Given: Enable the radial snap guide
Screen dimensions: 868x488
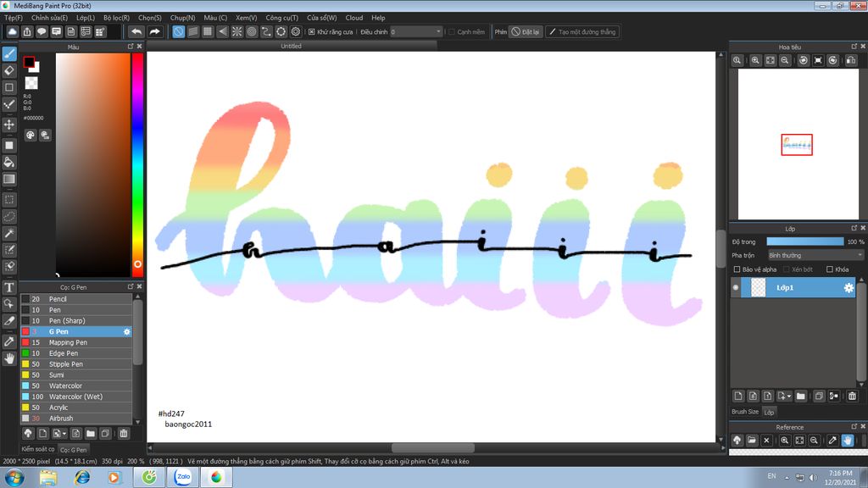Looking at the screenshot, I should click(x=237, y=32).
